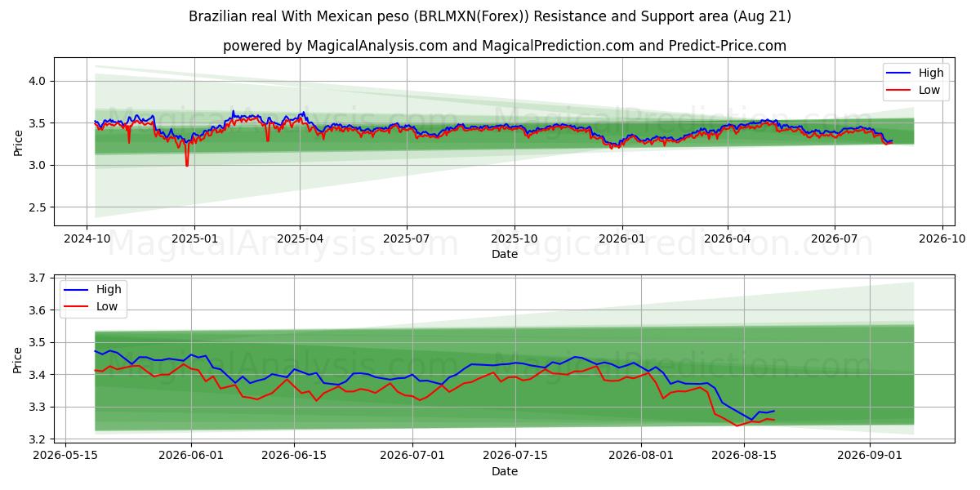Click the 2026-07-15 date label
This screenshot has height=490, width=980.
point(515,456)
